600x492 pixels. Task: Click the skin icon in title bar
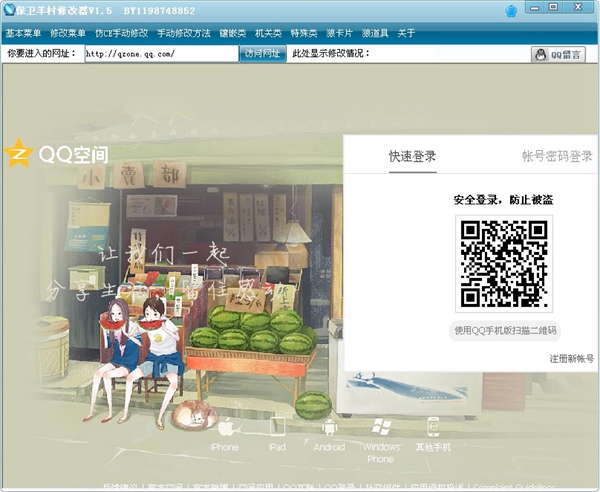511,11
